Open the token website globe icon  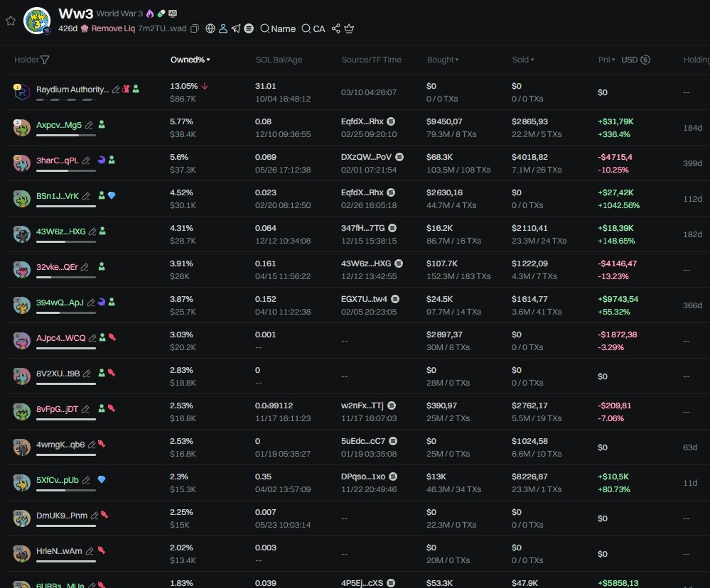coord(210,28)
